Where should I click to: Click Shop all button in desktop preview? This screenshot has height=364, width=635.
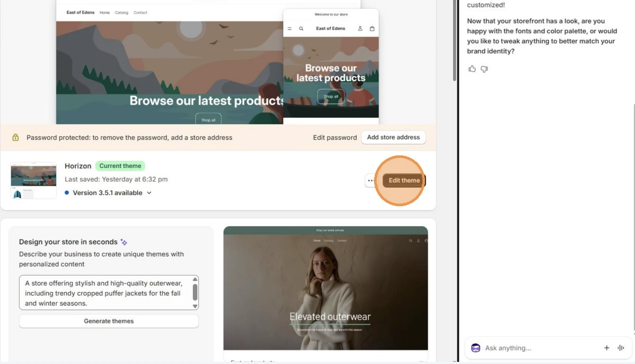(208, 119)
